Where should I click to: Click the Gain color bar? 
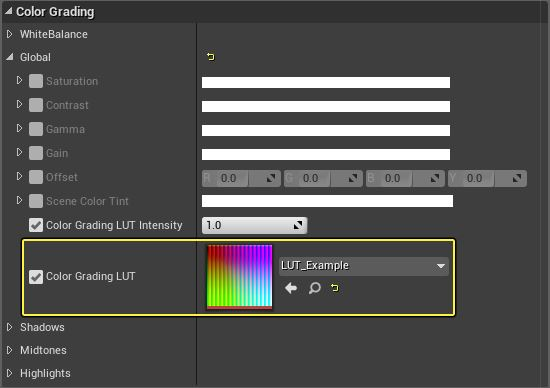point(326,154)
